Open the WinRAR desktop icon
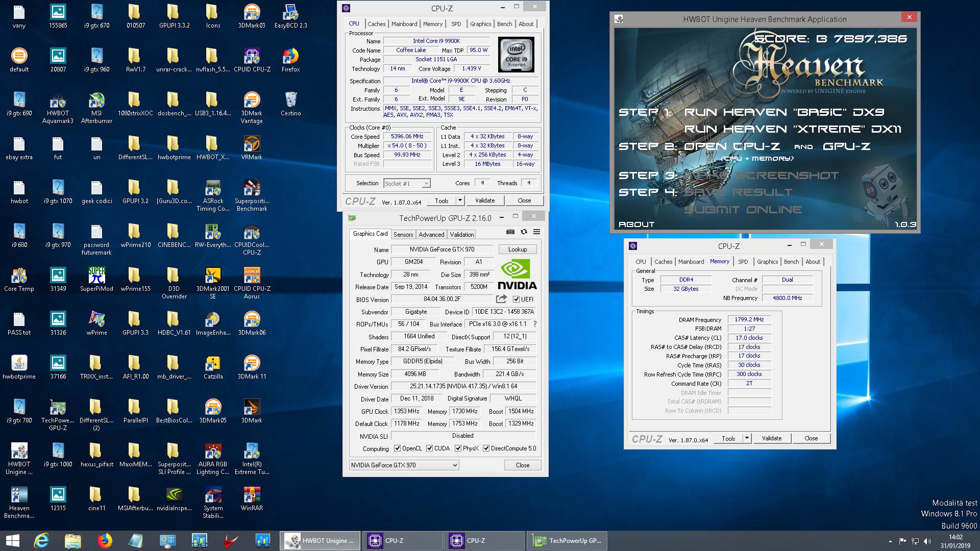980x551 pixels. (252, 499)
